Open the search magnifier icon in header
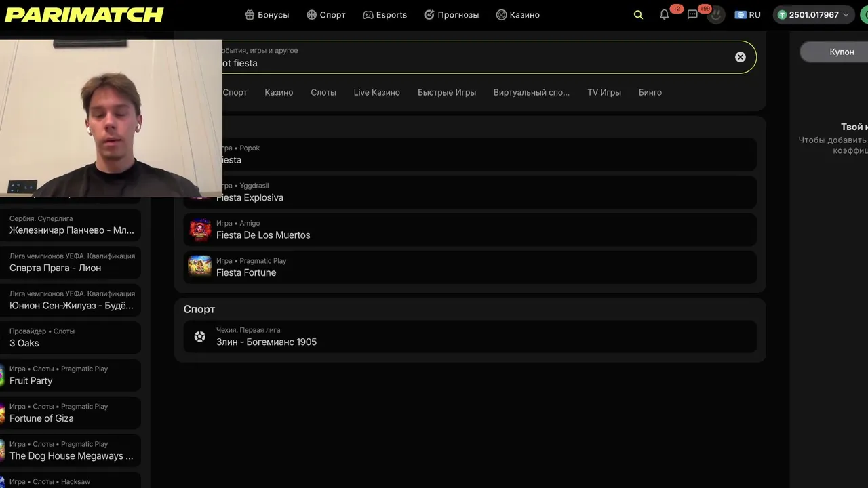 point(638,15)
